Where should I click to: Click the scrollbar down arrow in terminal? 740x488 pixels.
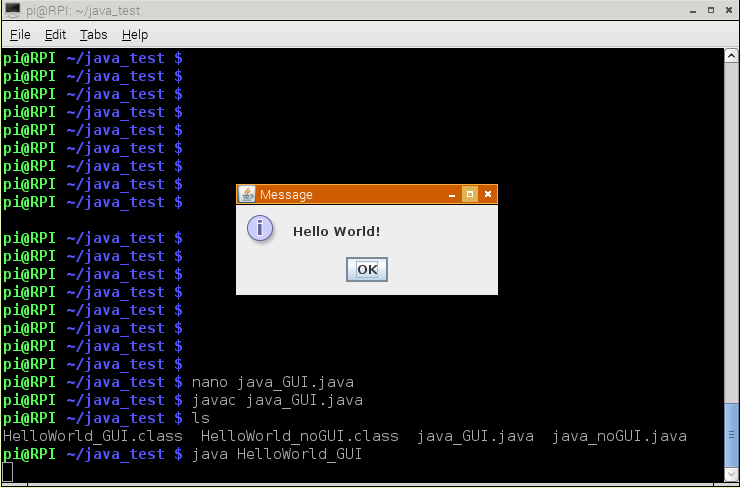coord(732,476)
